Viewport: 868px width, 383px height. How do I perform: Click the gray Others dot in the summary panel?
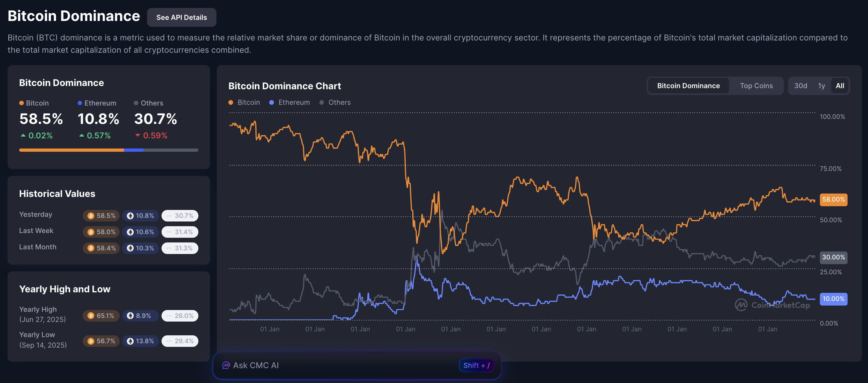click(136, 103)
